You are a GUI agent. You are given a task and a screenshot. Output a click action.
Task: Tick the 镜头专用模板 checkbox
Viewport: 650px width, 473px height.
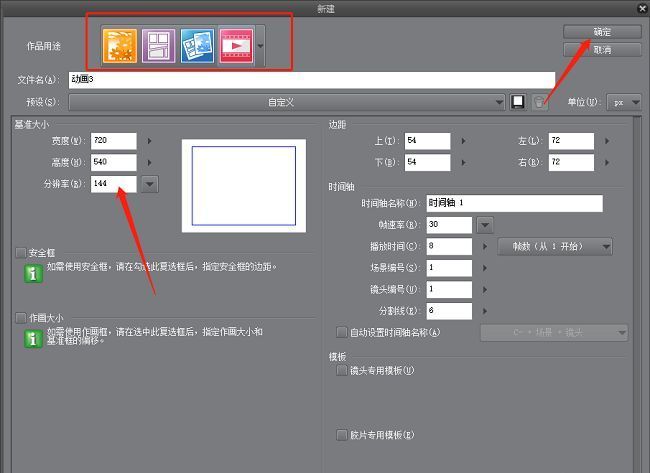click(x=342, y=370)
